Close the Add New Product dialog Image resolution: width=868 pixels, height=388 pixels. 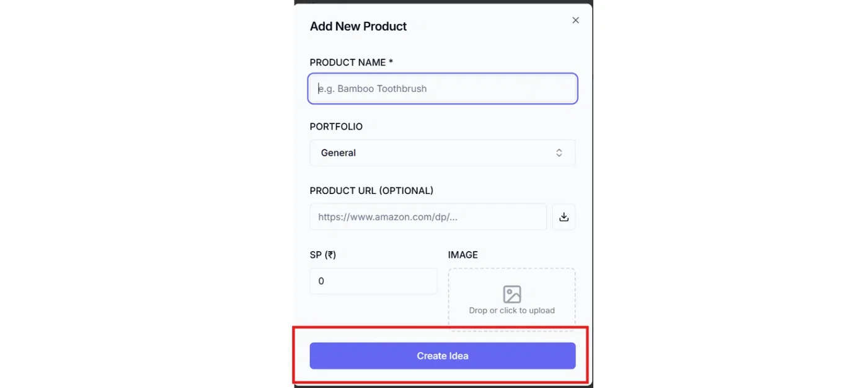[x=575, y=20]
